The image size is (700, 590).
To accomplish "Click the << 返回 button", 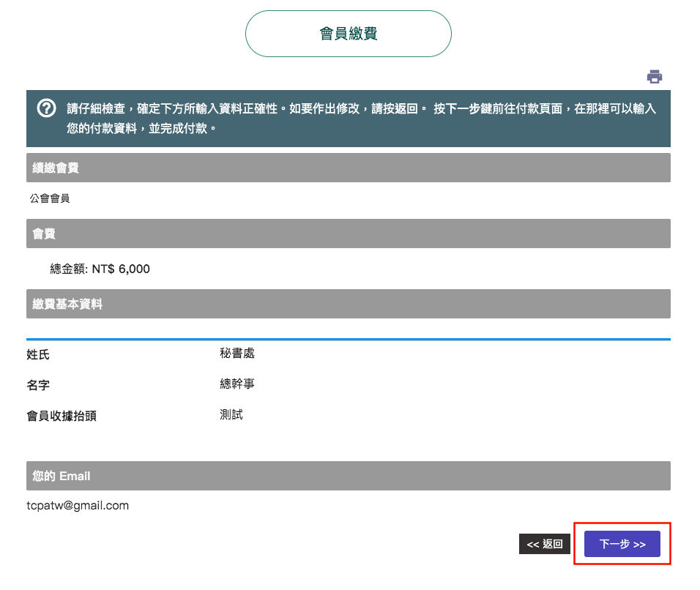I will coord(544,544).
